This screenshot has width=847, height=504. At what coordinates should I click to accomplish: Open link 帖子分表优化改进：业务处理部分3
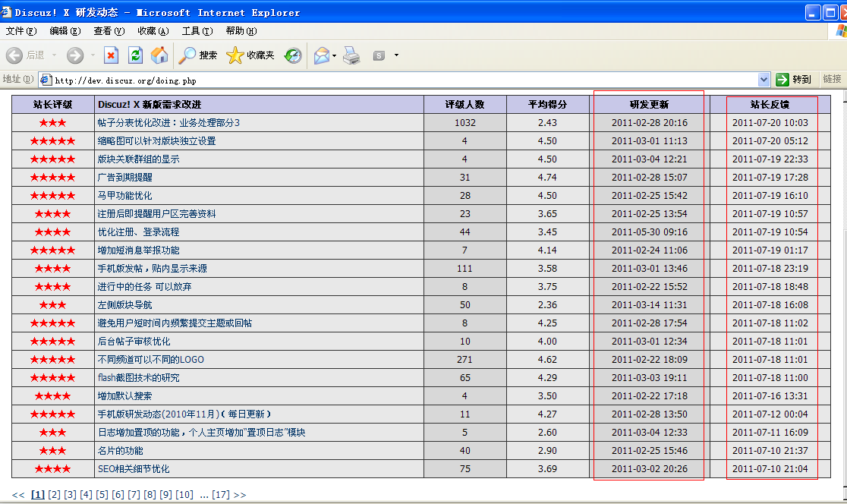point(168,123)
